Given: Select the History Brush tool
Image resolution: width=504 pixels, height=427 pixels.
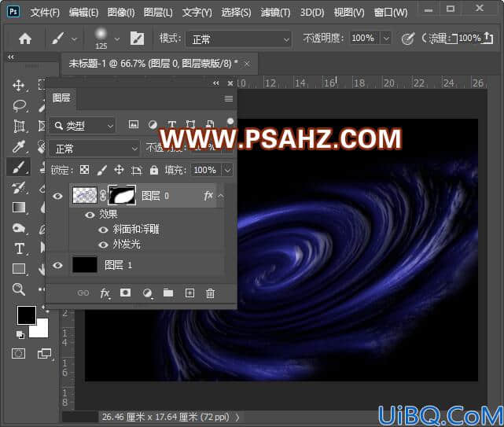Looking at the screenshot, I should coord(19,188).
